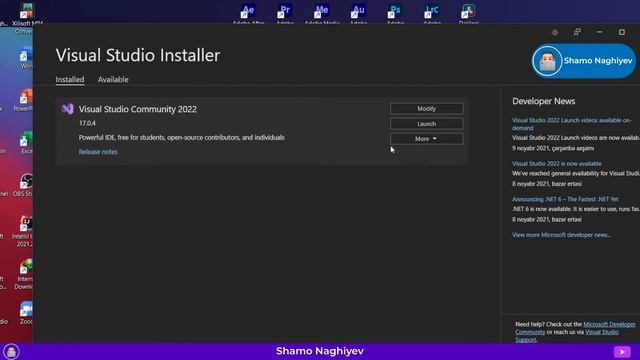Screen dimensions: 640x360
Task: Open 'Visual Studio 2022 is now available' link
Action: click(x=557, y=163)
